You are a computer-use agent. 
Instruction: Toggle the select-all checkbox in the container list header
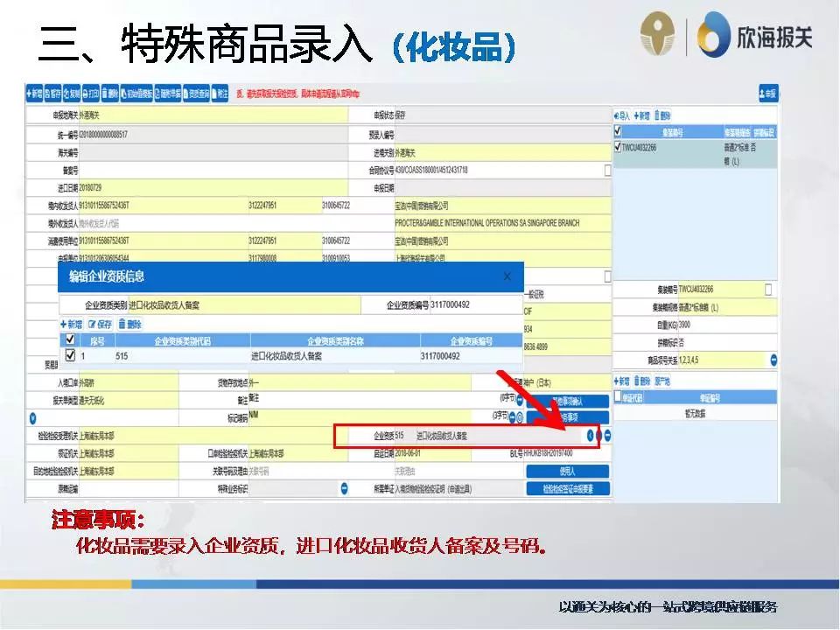617,131
